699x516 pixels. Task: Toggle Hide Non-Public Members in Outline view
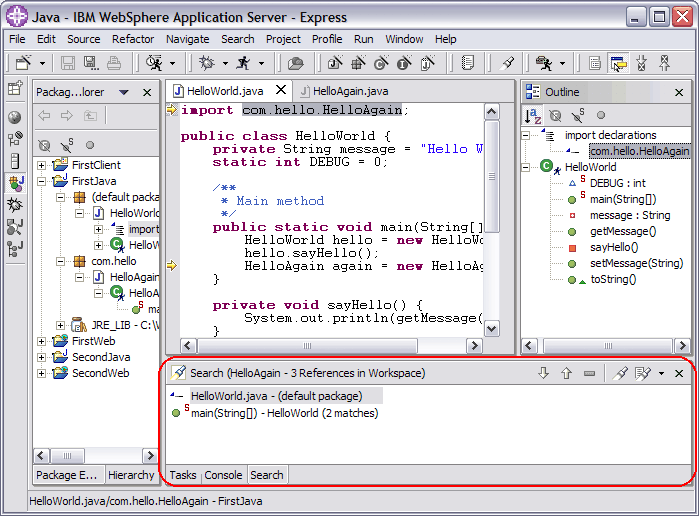[601, 116]
